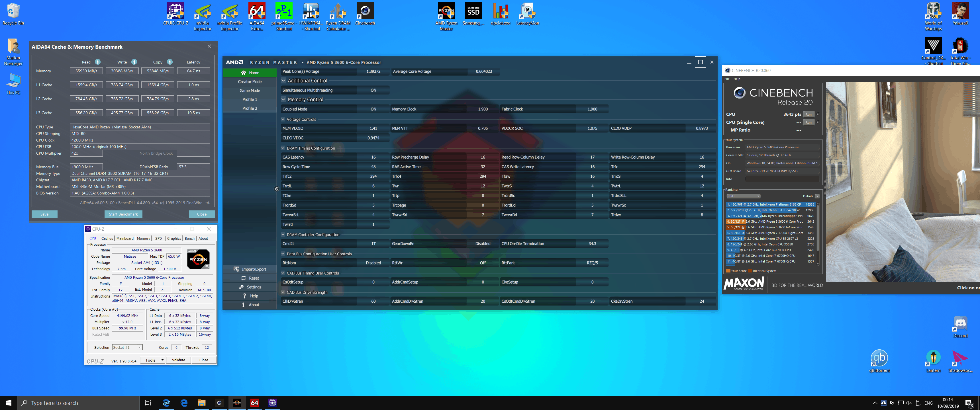Viewport: 980px width, 410px height.
Task: Open Discord desktop icon
Action: pyautogui.click(x=960, y=327)
